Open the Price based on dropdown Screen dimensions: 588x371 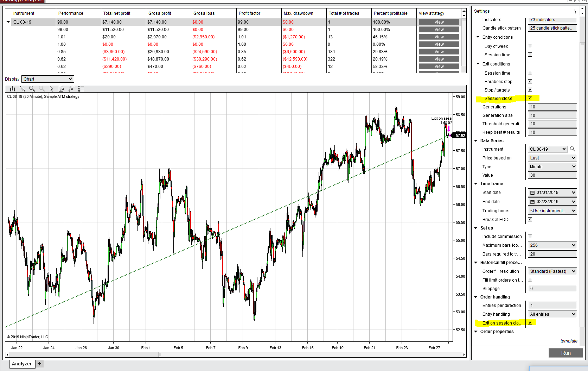[x=552, y=158]
